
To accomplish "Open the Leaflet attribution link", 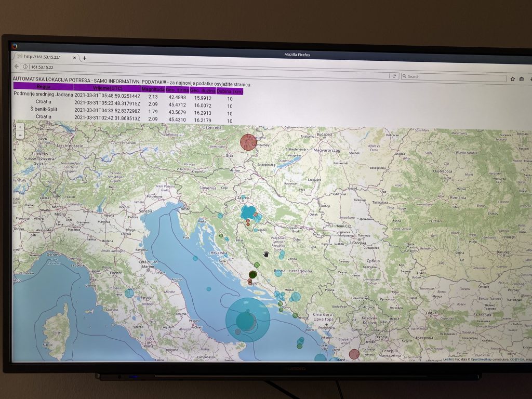I will tap(447, 359).
